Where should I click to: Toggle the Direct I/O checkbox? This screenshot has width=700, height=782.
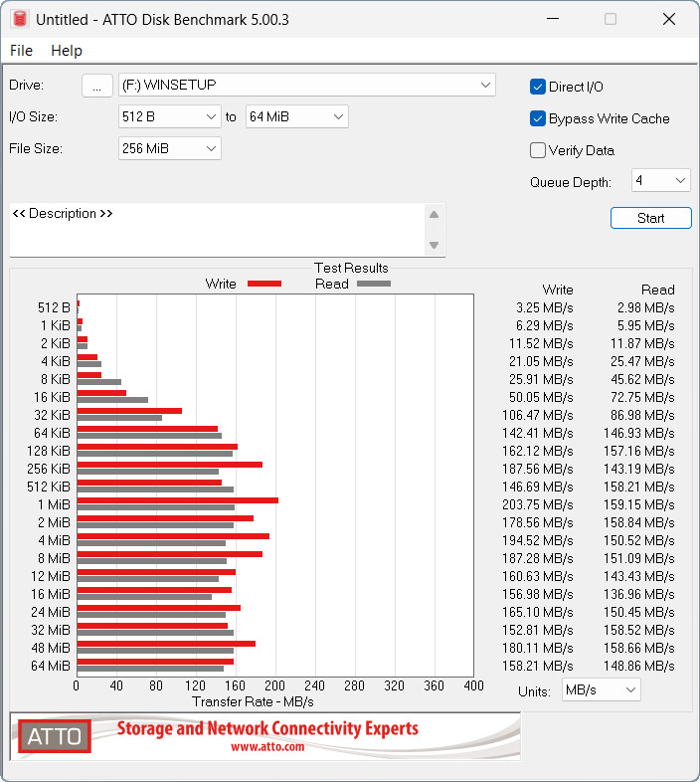(538, 87)
